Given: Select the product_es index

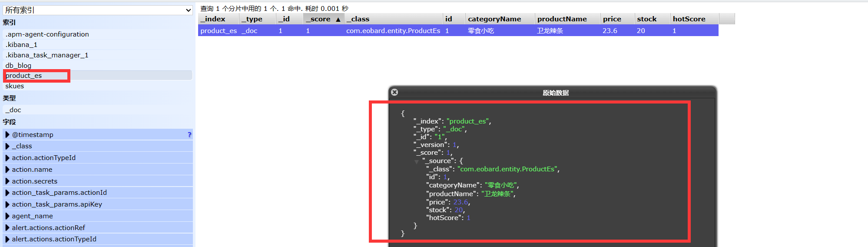Looking at the screenshot, I should pyautogui.click(x=24, y=76).
